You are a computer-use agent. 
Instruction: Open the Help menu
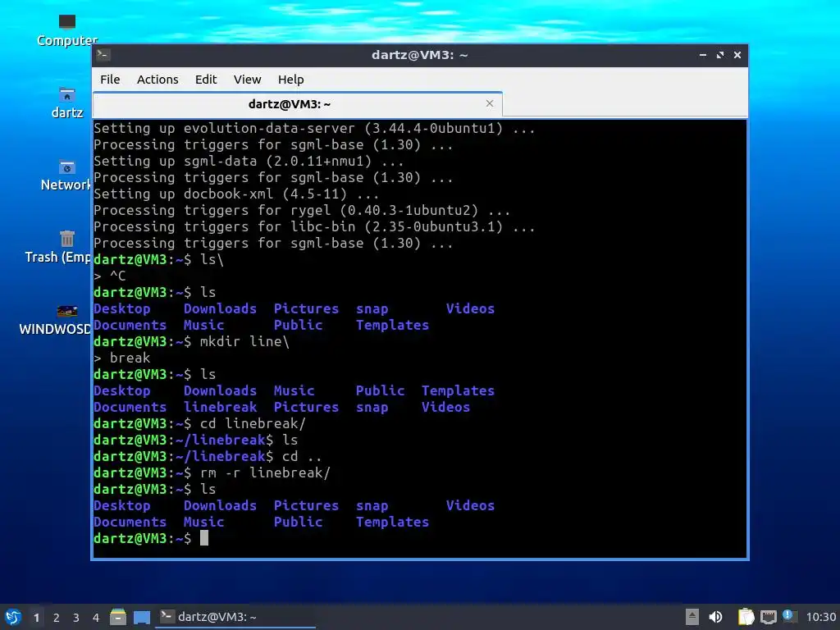pyautogui.click(x=291, y=80)
